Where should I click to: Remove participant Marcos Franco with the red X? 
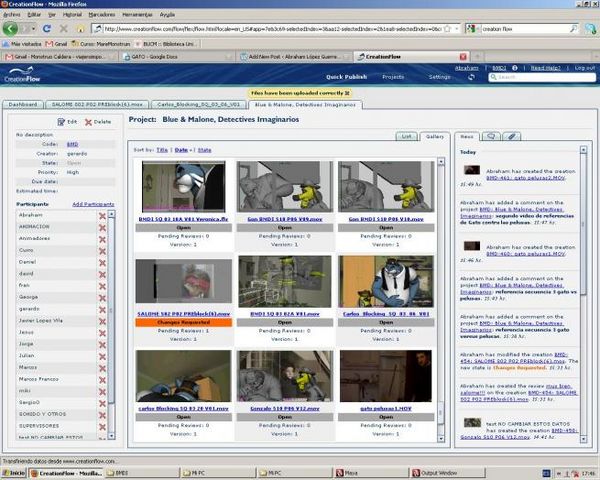(x=102, y=380)
